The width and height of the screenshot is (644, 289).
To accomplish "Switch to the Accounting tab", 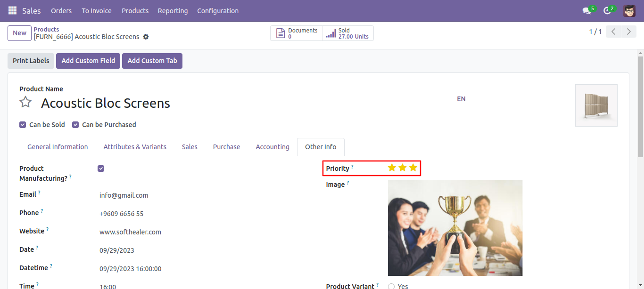I will tap(272, 147).
